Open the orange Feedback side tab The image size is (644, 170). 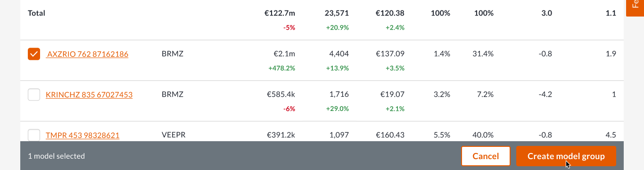point(635,8)
